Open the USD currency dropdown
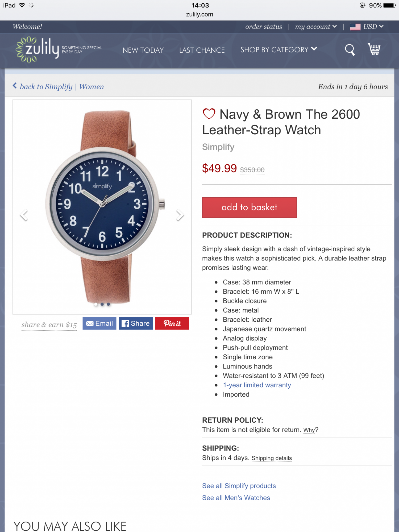The image size is (399, 532). (x=367, y=27)
